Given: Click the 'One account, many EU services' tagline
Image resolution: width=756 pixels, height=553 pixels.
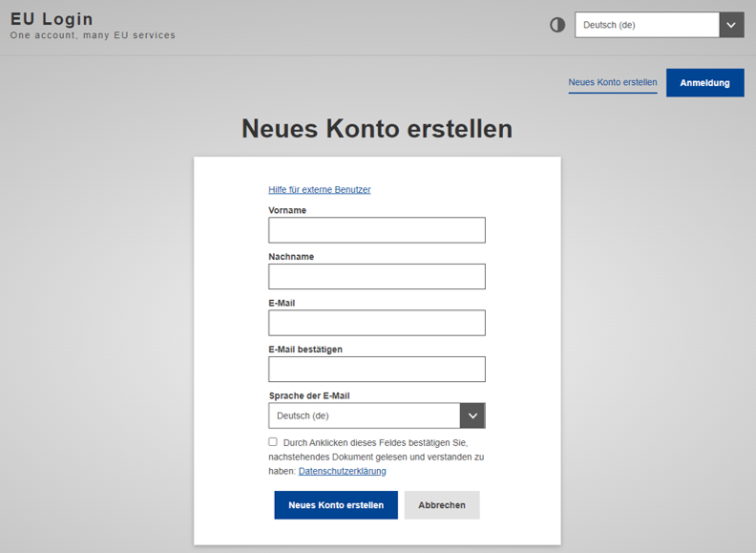Looking at the screenshot, I should (93, 35).
